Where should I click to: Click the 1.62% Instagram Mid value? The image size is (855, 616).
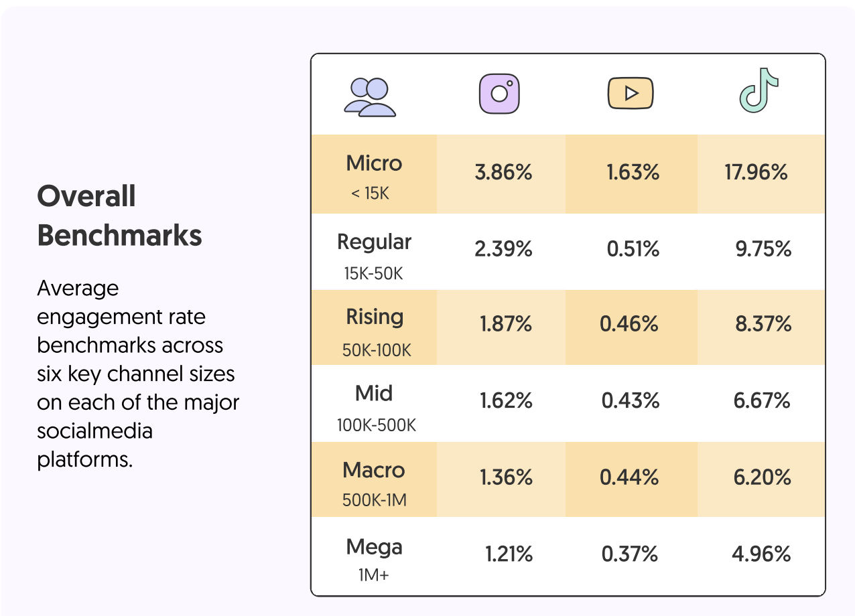click(x=506, y=401)
